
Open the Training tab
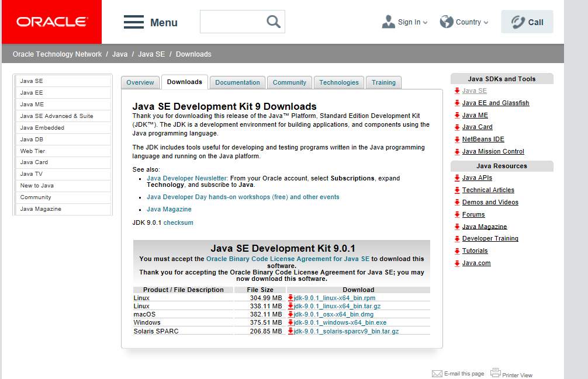383,82
